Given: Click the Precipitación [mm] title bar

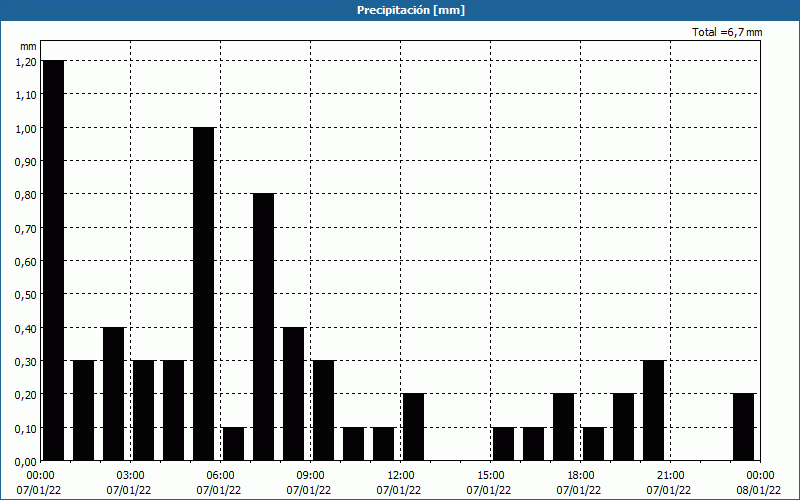Looking at the screenshot, I should coord(400,10).
